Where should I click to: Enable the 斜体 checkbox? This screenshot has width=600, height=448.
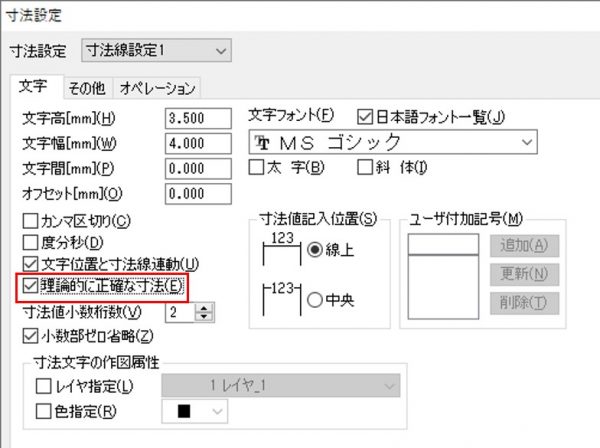pos(365,167)
